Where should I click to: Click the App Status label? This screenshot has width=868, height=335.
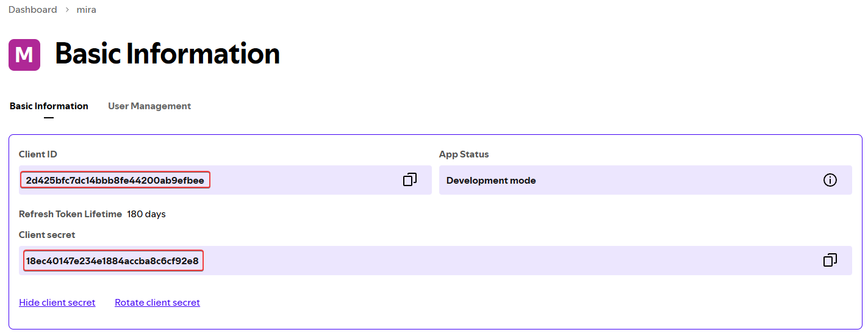point(464,154)
